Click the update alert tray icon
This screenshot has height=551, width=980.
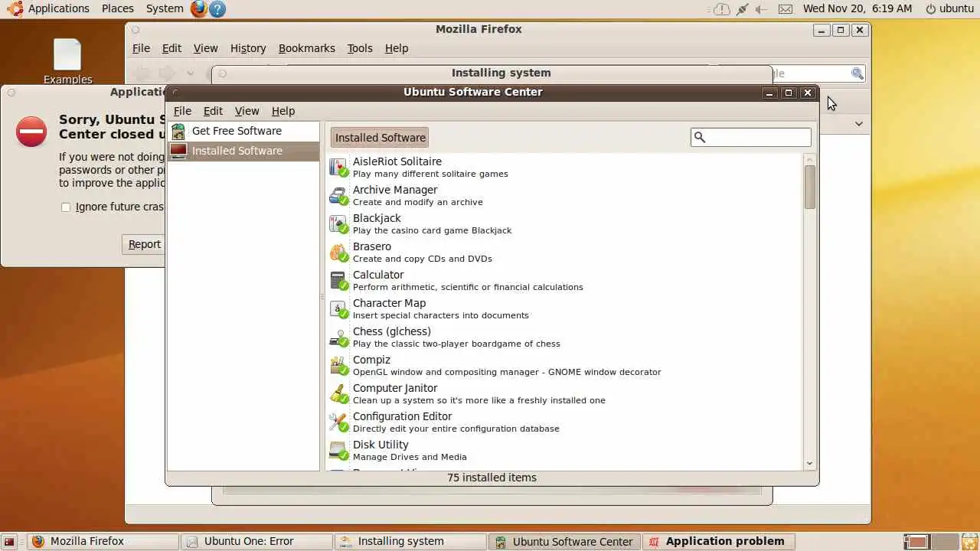[721, 9]
